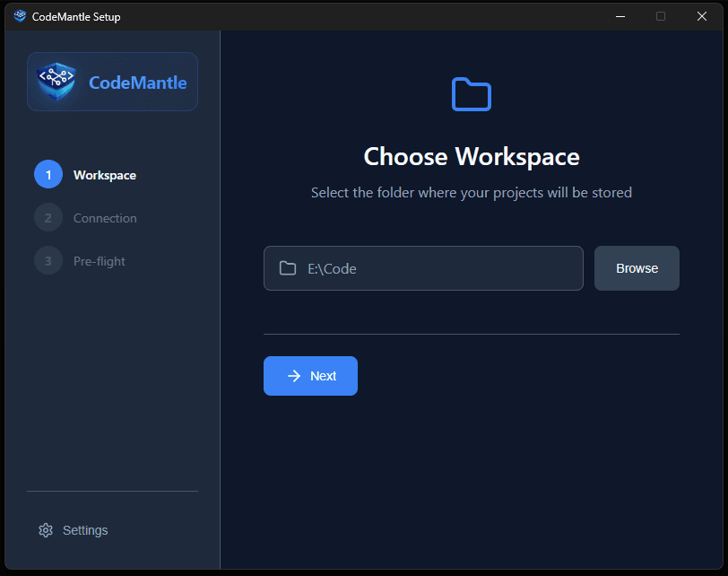The image size is (728, 576).
Task: Select step 1 circle for Workspace
Action: pos(48,175)
